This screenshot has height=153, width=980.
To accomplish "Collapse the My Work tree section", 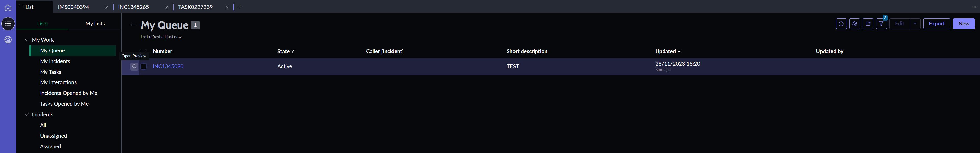I will (x=27, y=40).
